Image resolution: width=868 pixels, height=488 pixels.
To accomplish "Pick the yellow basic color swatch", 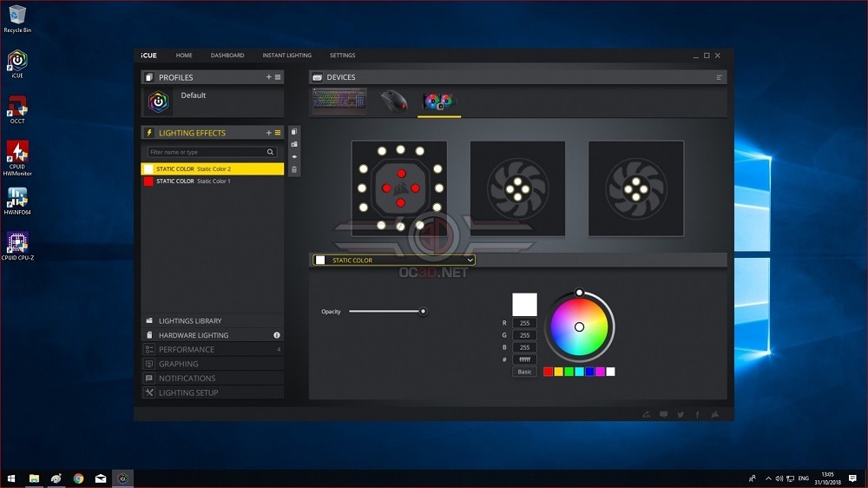I will (x=558, y=372).
